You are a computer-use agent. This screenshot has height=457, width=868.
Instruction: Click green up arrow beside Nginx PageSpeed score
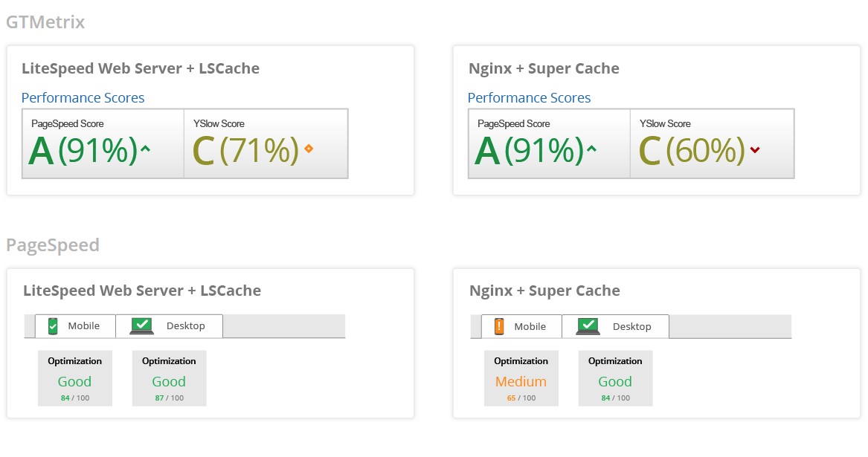click(x=591, y=149)
